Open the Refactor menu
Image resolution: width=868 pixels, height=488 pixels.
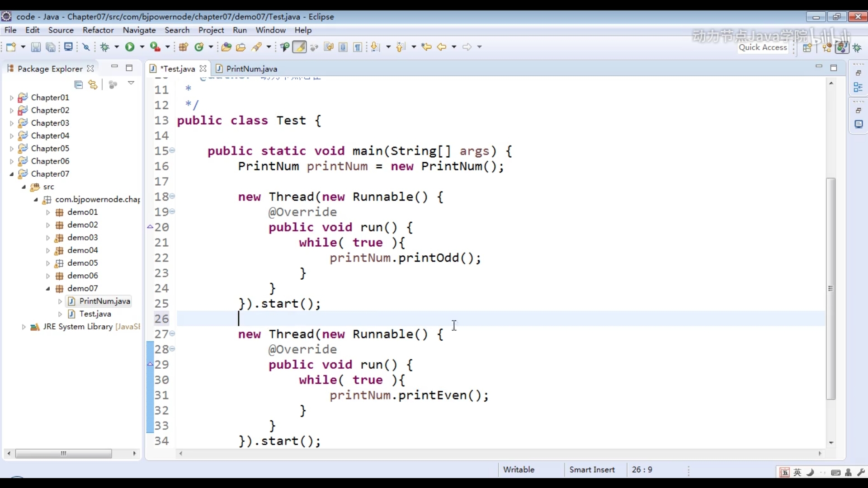tap(98, 30)
